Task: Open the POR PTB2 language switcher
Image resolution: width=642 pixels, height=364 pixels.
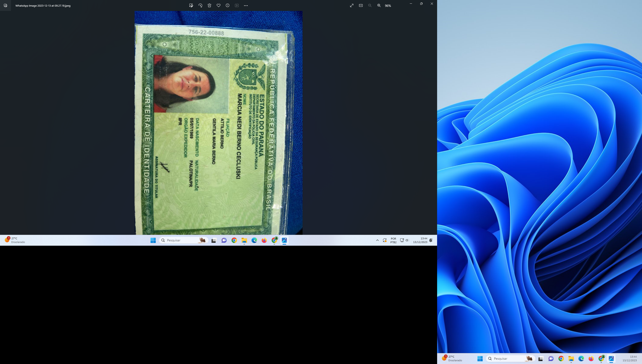Action: tap(393, 240)
